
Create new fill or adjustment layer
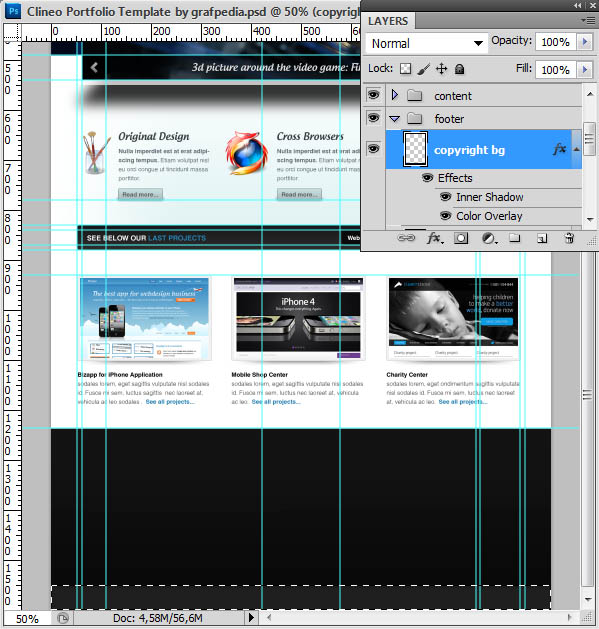coord(489,239)
